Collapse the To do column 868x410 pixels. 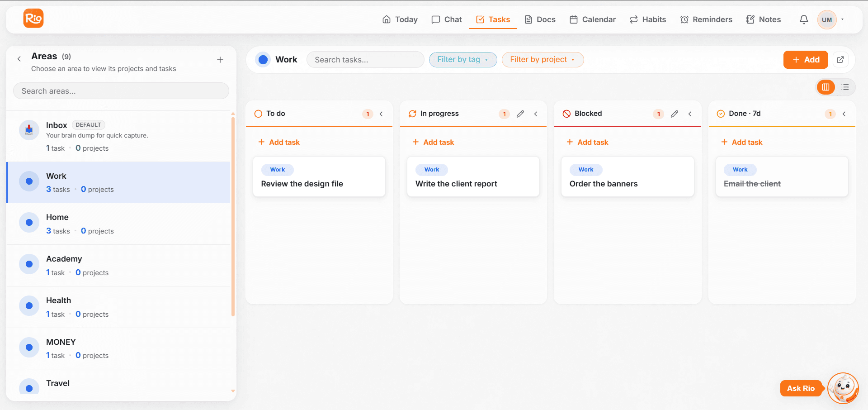(x=382, y=114)
